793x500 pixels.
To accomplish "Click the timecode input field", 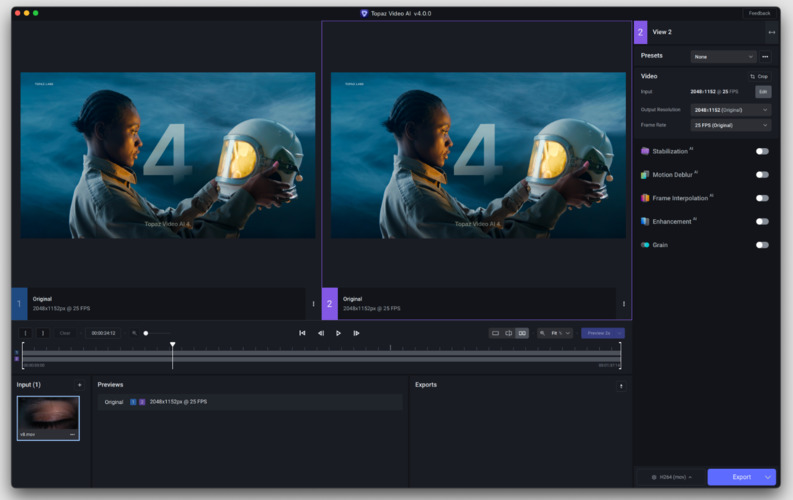I will pos(103,333).
